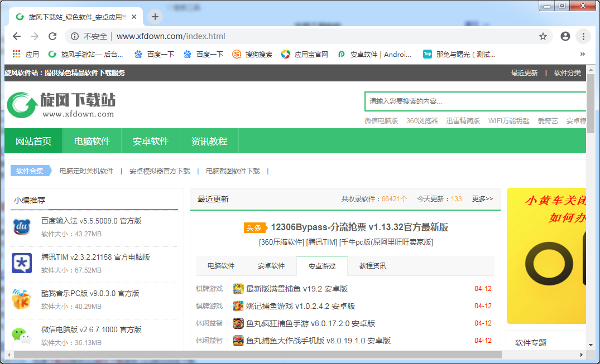This screenshot has width=600, height=364.
Task: Click the 百度输入法 app icon
Action: click(21, 227)
